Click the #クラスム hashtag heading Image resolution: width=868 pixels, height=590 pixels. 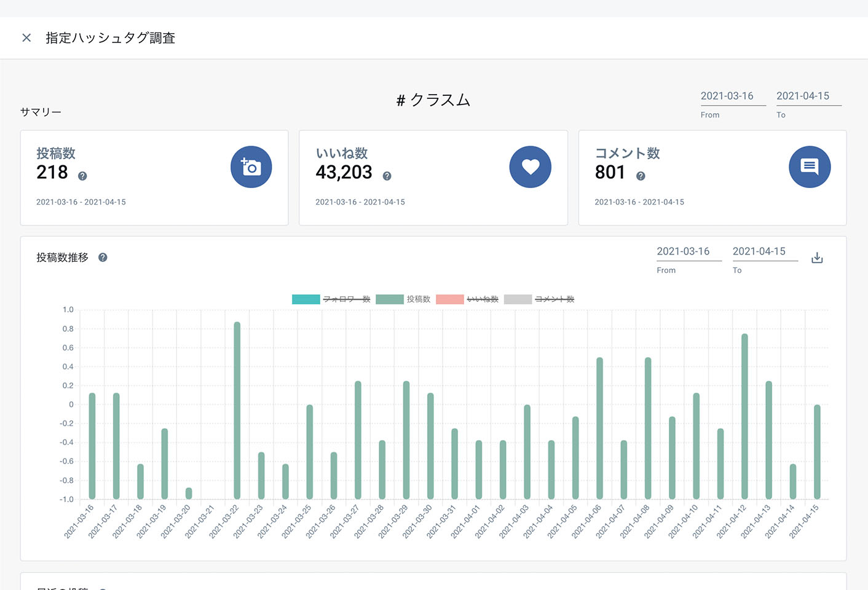pyautogui.click(x=433, y=100)
